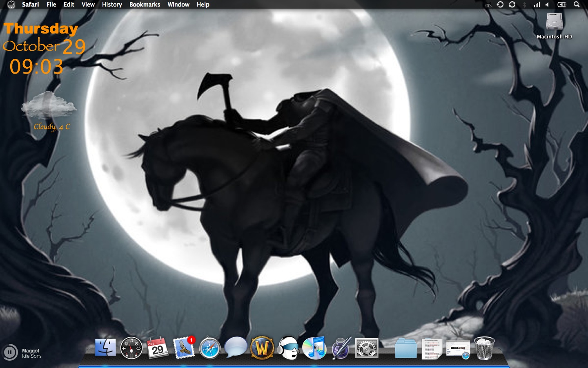
Task: Open the web page shortcut in Dock
Action: [x=458, y=350]
